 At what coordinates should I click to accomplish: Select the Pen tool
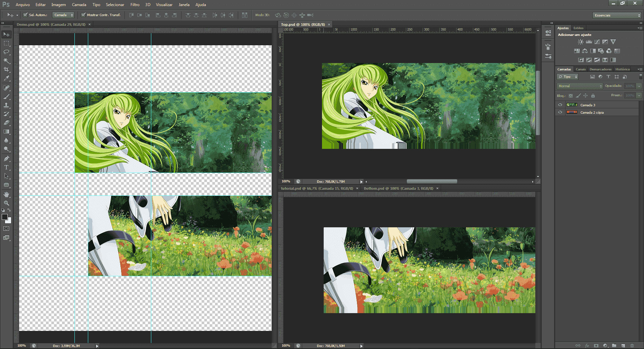pos(6,159)
